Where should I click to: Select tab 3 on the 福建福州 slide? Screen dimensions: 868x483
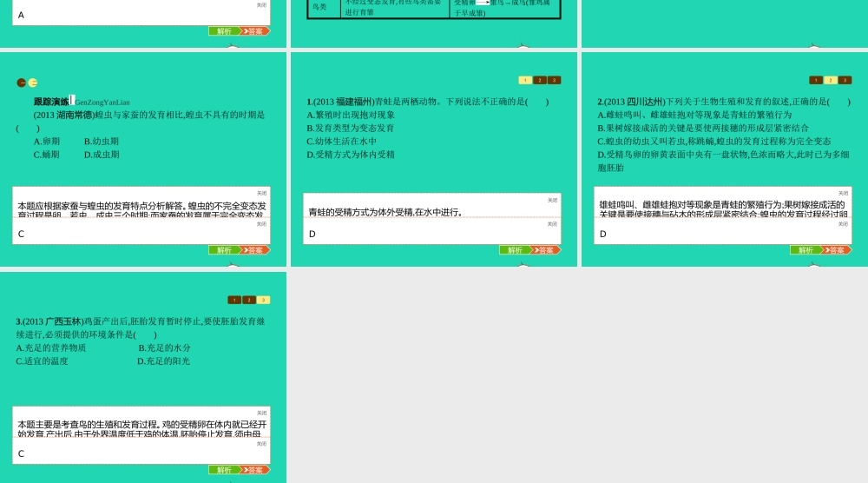pos(554,80)
